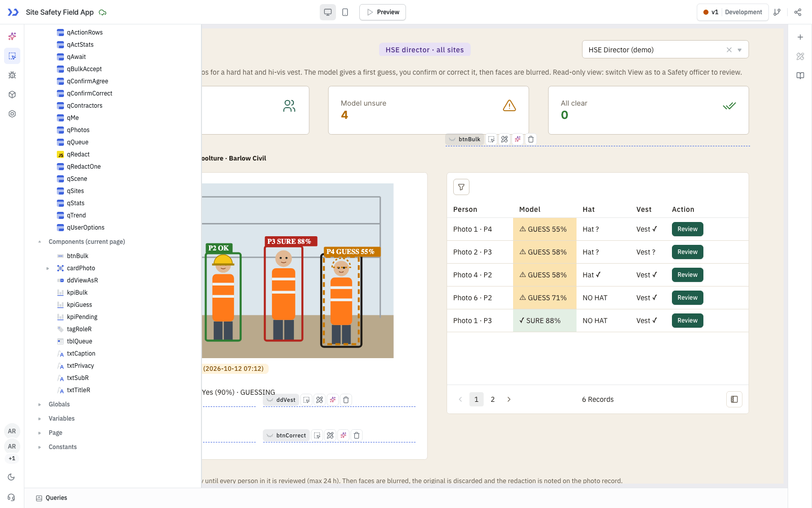Collapse Components (current page) section
Screen dimensions: 812x508
[40, 242]
